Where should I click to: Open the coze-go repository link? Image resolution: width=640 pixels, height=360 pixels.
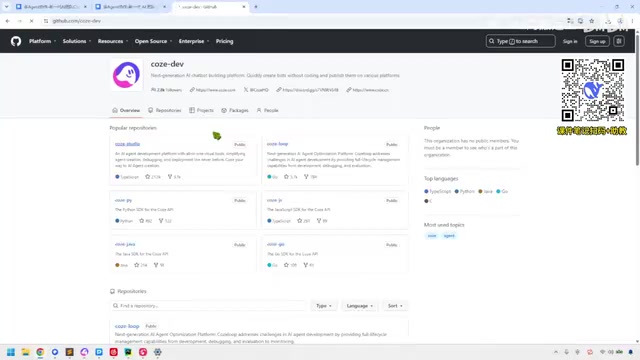click(276, 244)
